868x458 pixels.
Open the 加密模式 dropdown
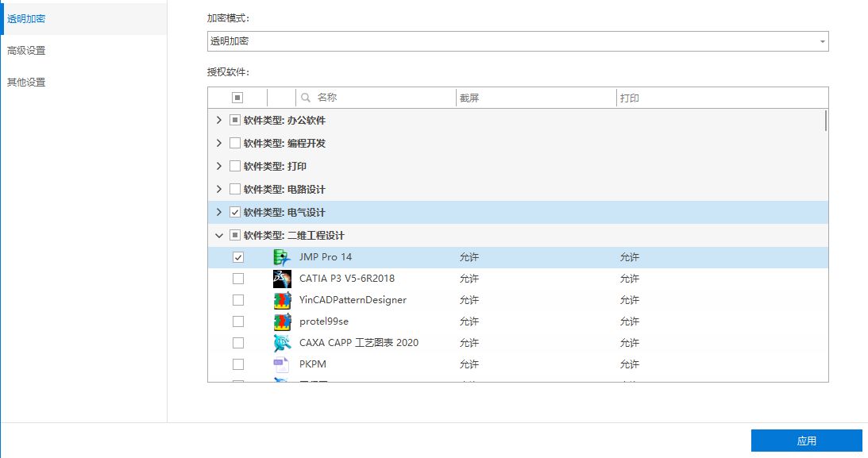[x=518, y=41]
